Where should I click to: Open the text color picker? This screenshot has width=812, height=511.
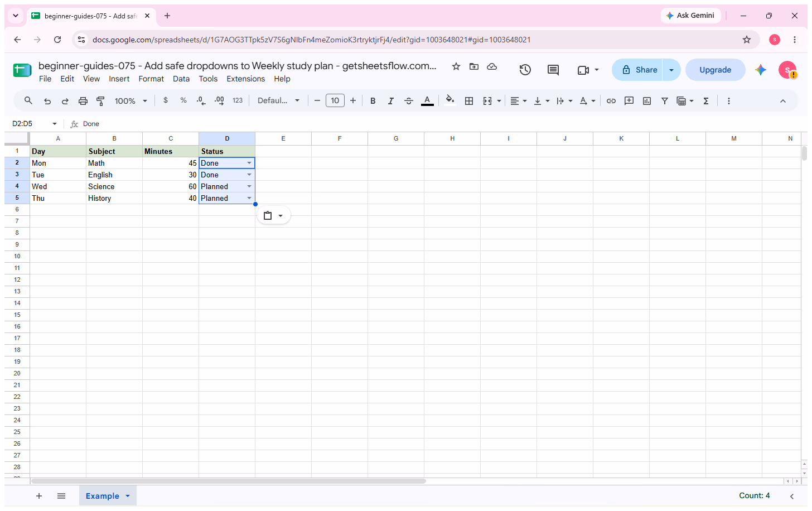click(427, 101)
